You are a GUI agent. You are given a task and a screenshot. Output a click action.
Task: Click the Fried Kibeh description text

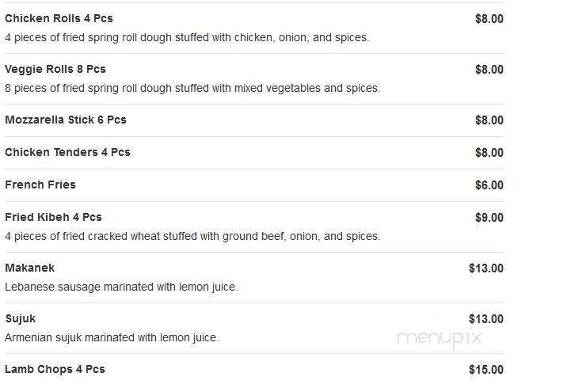point(192,237)
